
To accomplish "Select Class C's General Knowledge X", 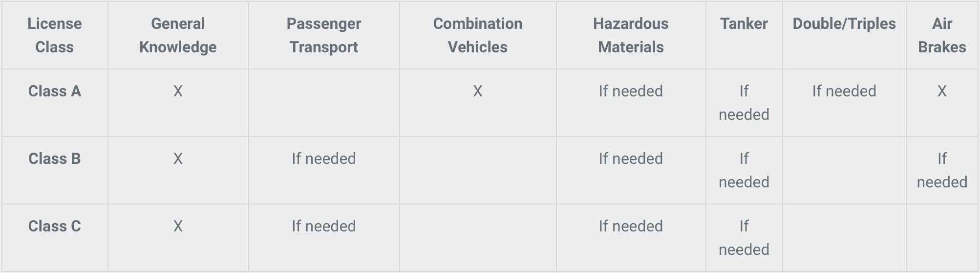I will coord(178,226).
